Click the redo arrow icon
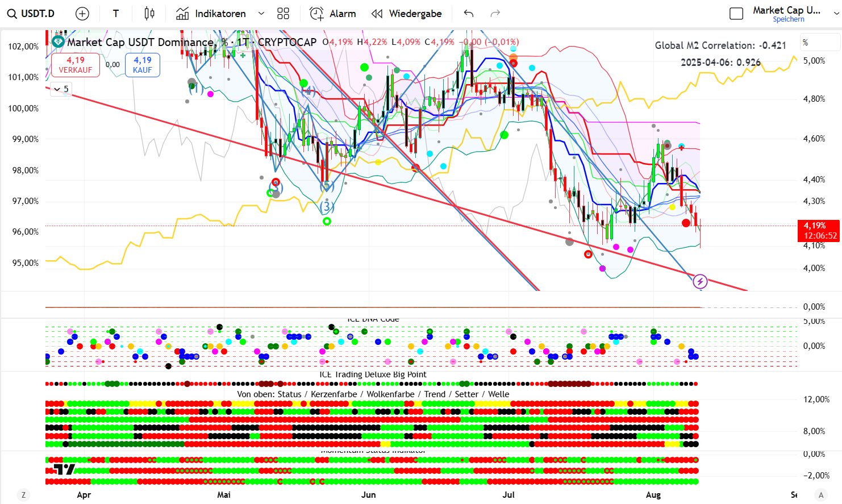The image size is (842, 504). click(495, 14)
